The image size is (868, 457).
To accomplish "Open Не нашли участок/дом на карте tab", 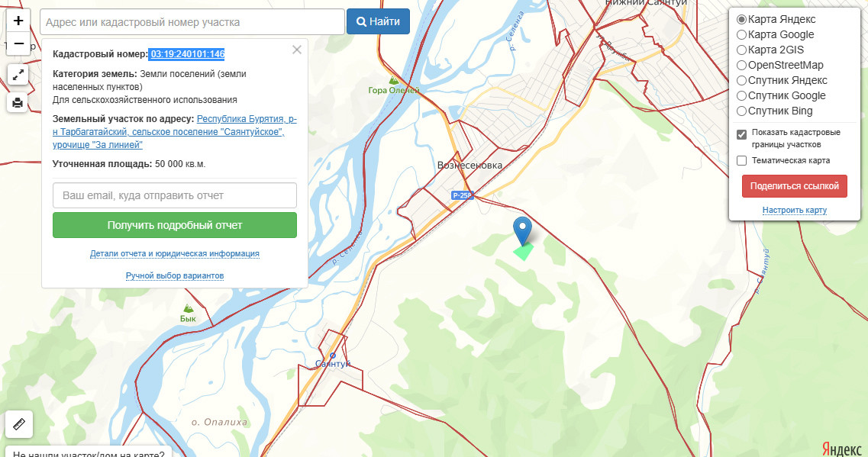I will tap(89, 453).
